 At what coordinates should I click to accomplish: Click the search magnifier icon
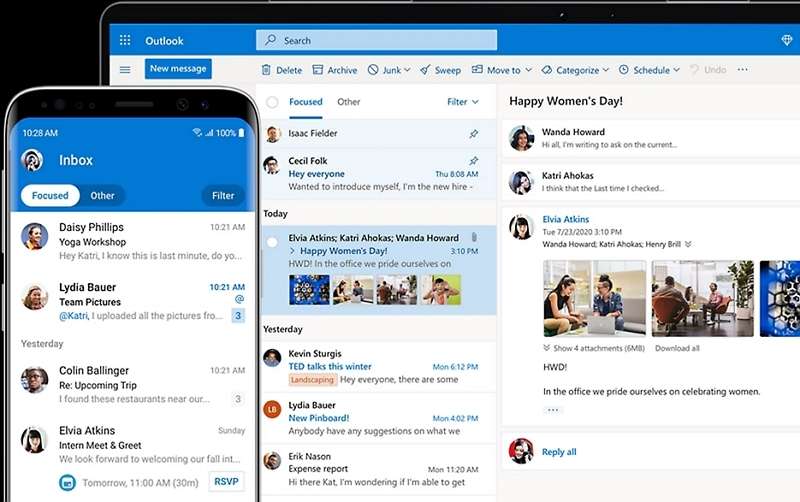click(271, 40)
